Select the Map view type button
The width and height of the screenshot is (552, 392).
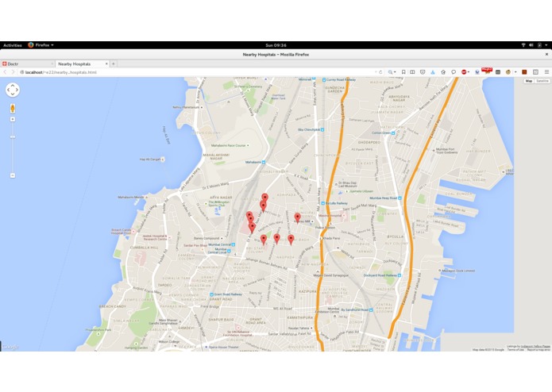coord(529,81)
